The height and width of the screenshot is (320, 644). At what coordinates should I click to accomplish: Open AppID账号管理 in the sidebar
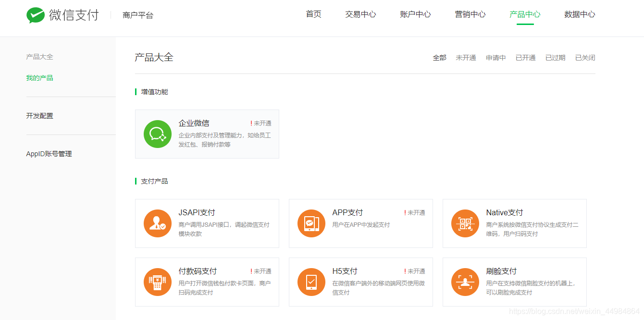pos(49,154)
